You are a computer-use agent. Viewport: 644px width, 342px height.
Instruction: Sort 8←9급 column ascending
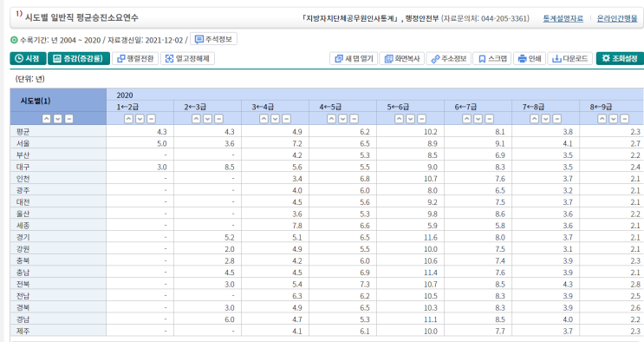tap(602, 119)
